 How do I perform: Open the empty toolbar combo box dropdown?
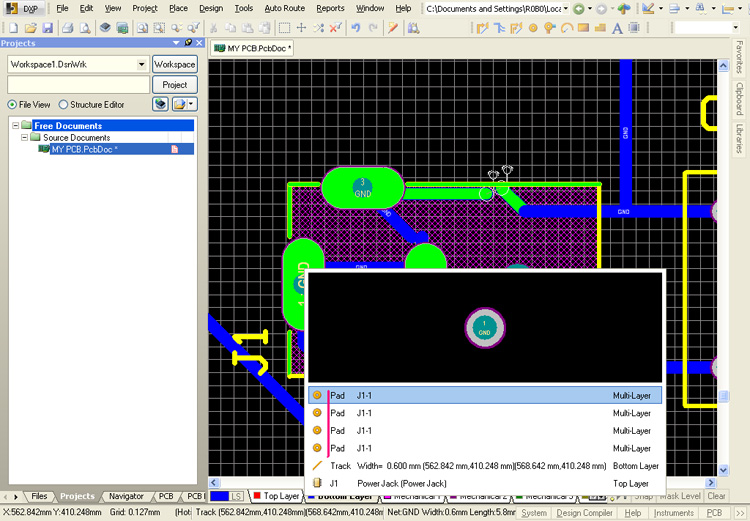tap(736, 28)
